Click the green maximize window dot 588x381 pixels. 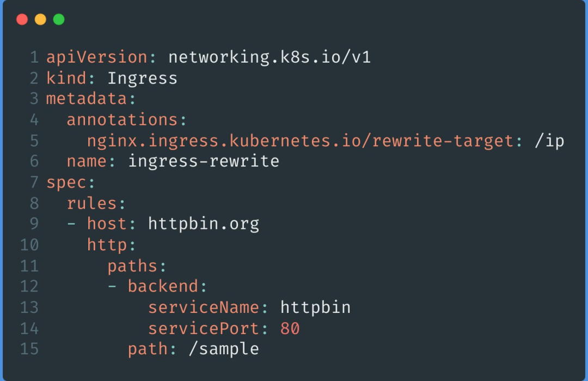click(x=59, y=19)
